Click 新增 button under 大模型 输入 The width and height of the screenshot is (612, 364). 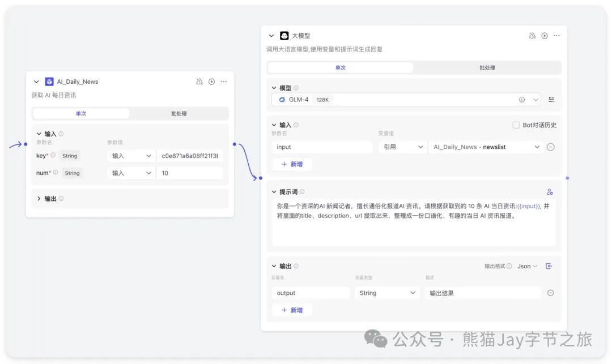[x=292, y=164]
